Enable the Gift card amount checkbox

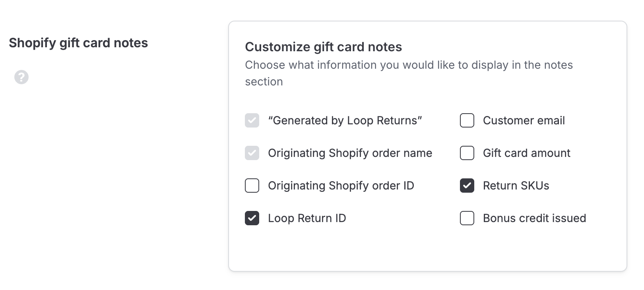[467, 153]
